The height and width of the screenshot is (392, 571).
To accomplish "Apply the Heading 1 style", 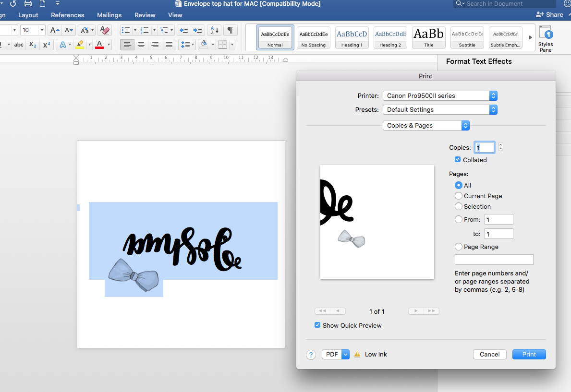I will (x=352, y=37).
